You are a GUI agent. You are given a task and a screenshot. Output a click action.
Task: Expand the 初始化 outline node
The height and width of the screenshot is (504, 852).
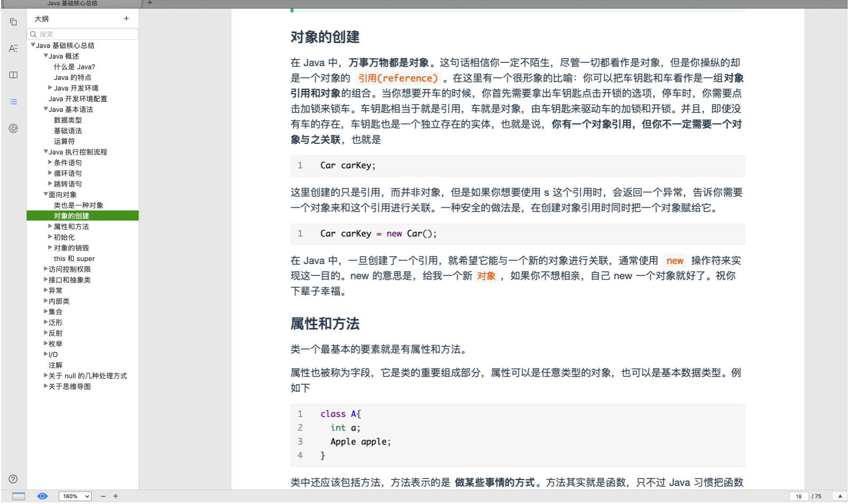click(50, 237)
